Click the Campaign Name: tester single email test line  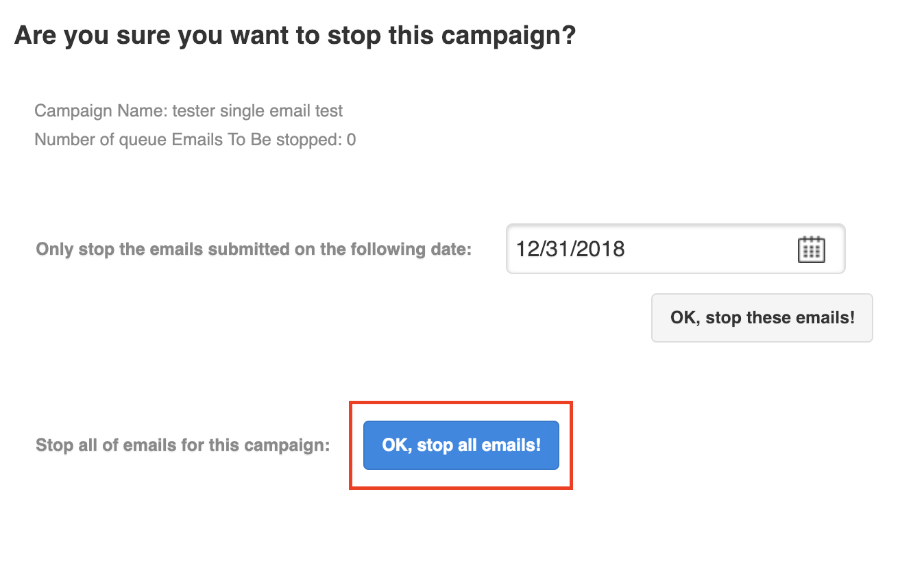189,110
